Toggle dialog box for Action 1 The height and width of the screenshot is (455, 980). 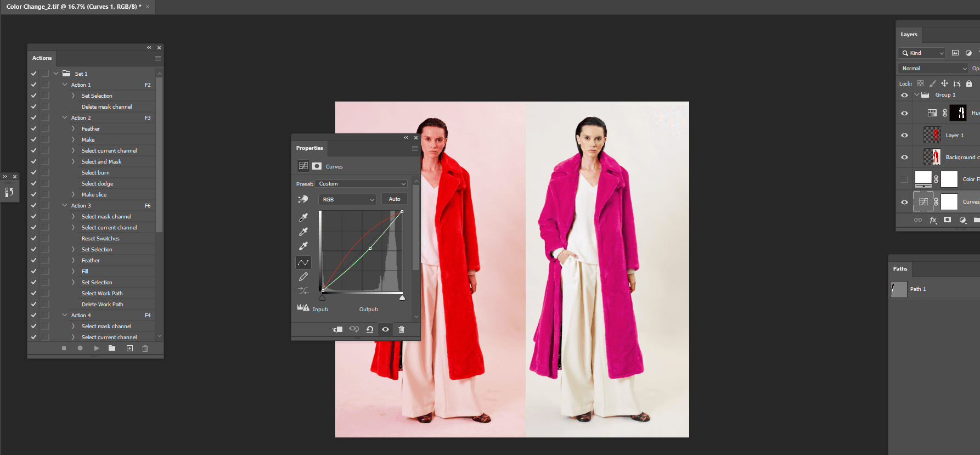pyautogui.click(x=45, y=85)
